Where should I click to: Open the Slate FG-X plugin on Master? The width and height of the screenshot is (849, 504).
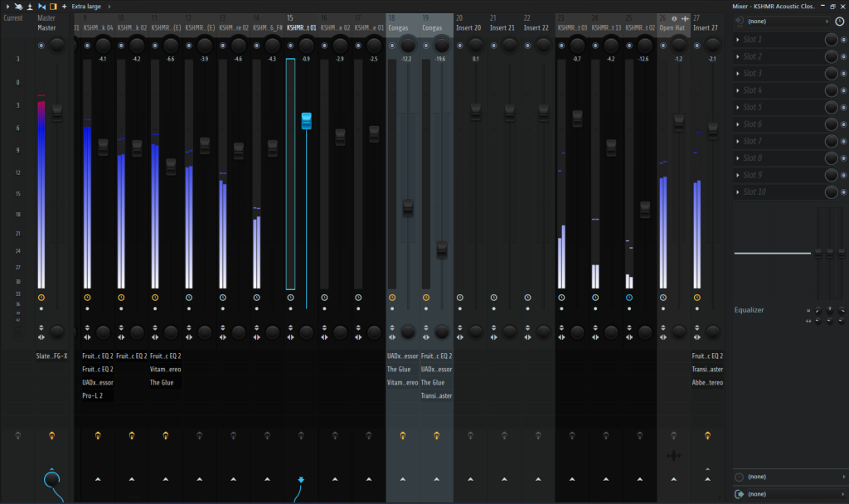coord(51,356)
